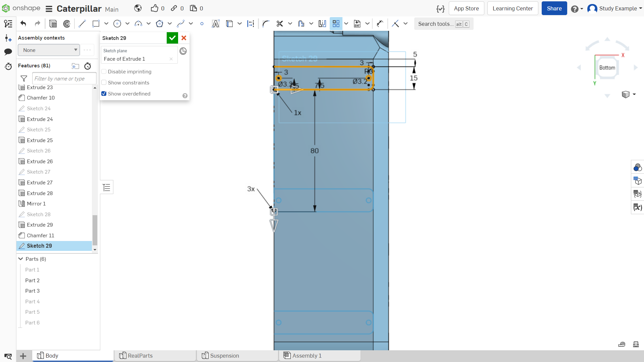Open the Learning Center link
This screenshot has height=362, width=644.
pyautogui.click(x=513, y=8)
